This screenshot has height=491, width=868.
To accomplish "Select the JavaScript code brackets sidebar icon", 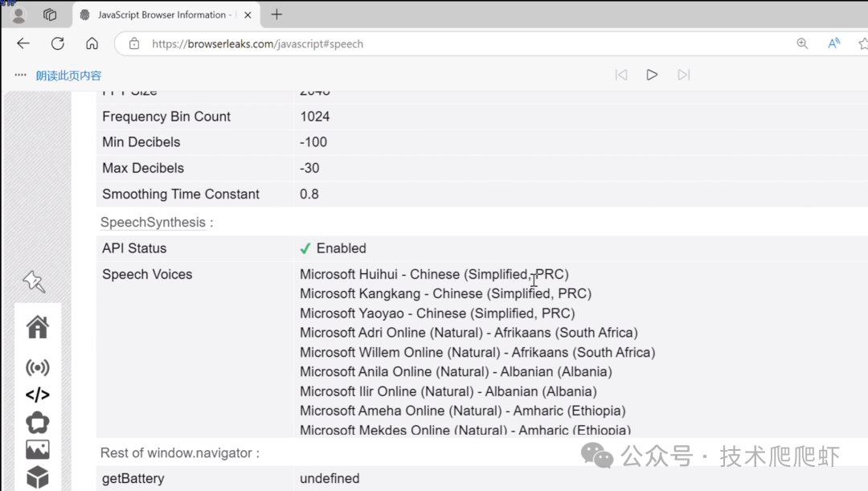I will (37, 395).
